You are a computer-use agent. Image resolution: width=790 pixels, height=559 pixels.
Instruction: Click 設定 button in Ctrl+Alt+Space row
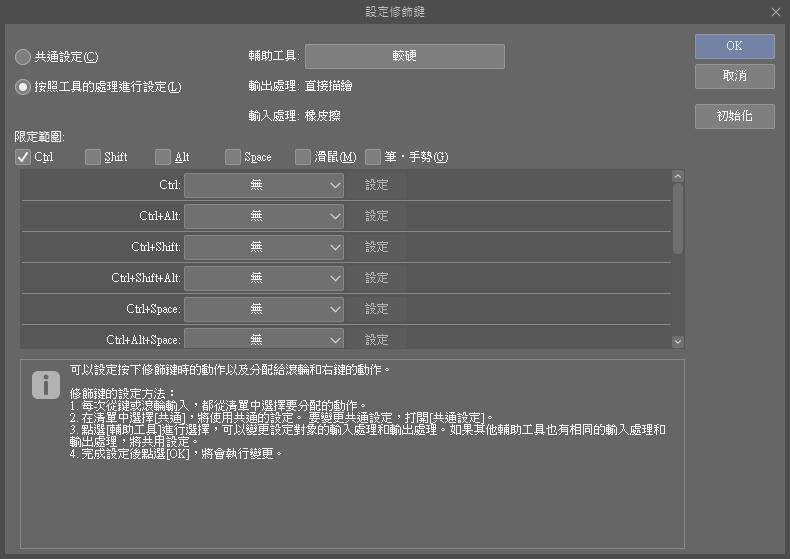pyautogui.click(x=376, y=338)
